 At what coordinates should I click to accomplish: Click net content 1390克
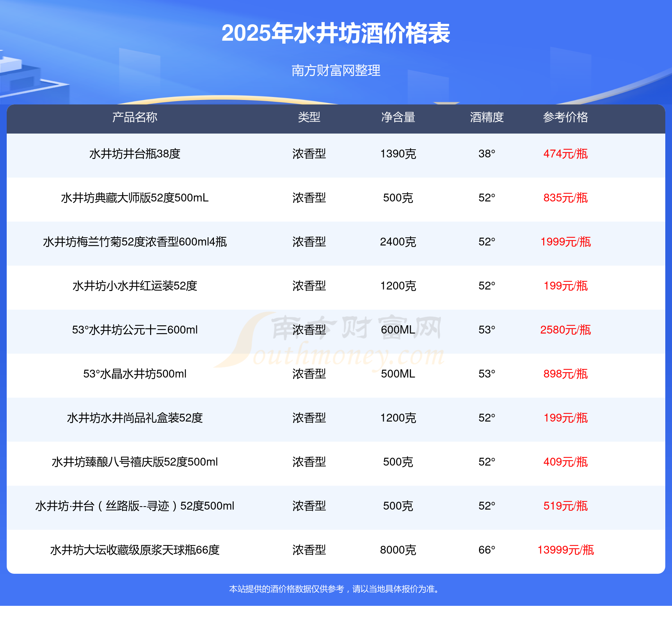click(398, 154)
